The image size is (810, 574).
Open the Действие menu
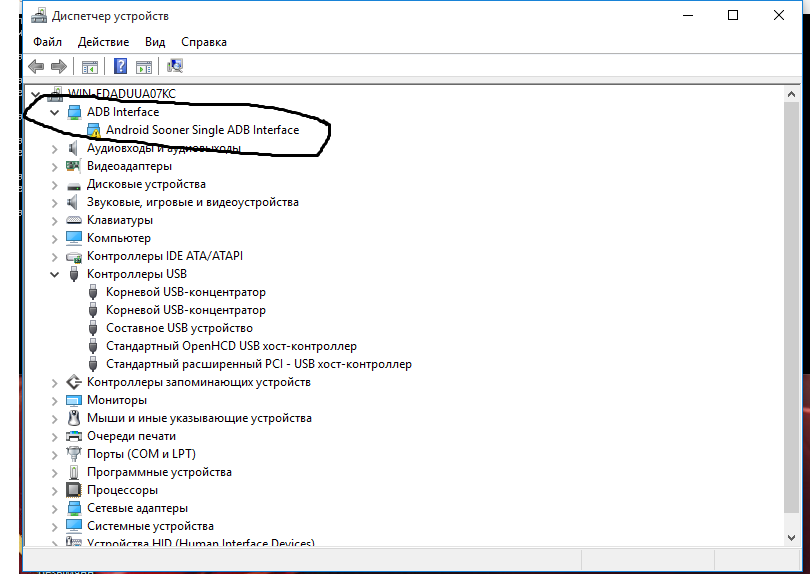(103, 42)
